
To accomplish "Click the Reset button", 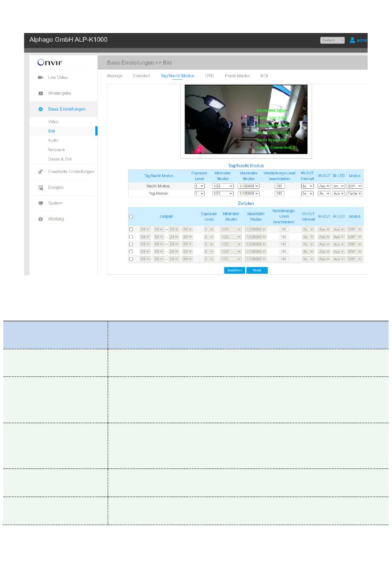I will (x=257, y=270).
